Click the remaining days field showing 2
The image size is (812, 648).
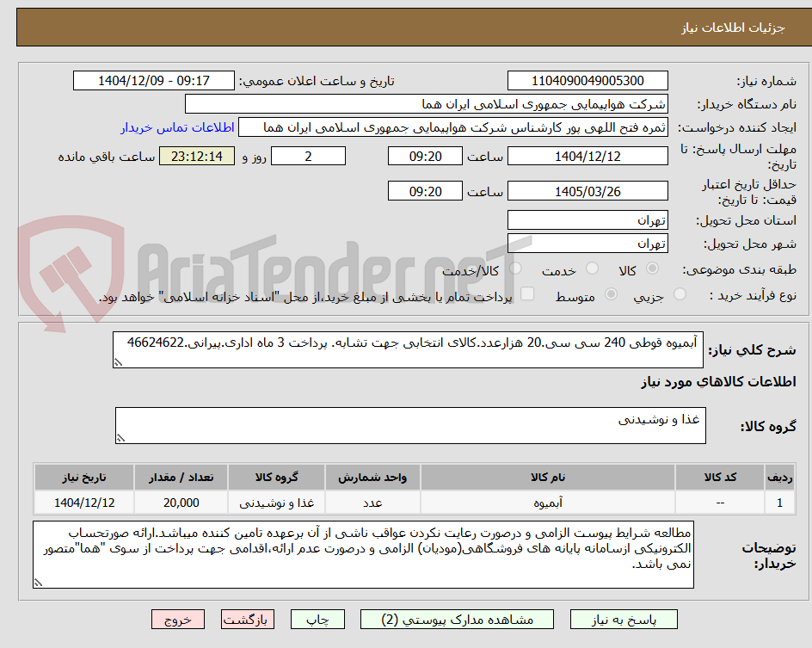tap(308, 156)
